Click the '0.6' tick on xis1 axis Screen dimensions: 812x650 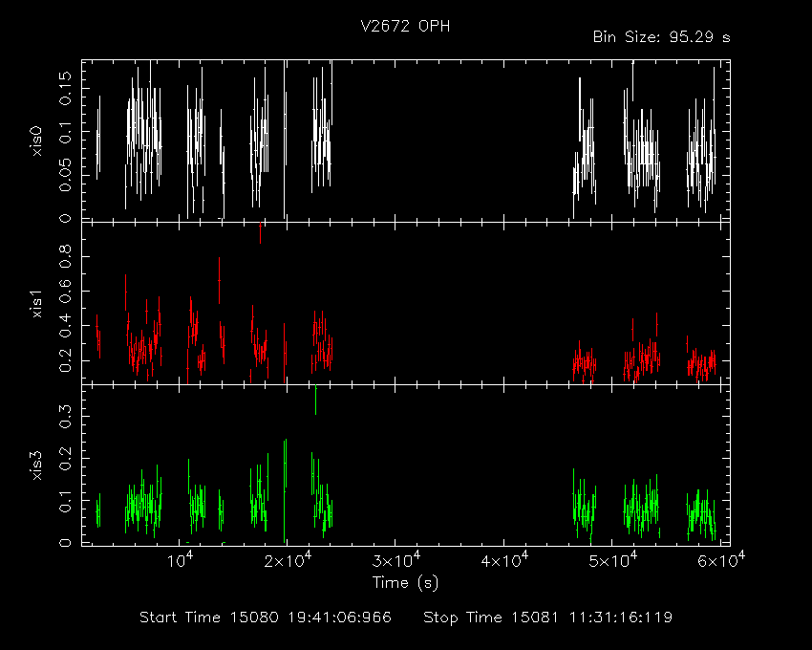click(65, 292)
